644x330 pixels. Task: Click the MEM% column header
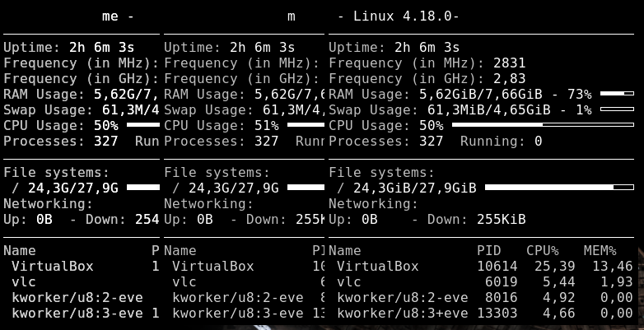[600, 250]
